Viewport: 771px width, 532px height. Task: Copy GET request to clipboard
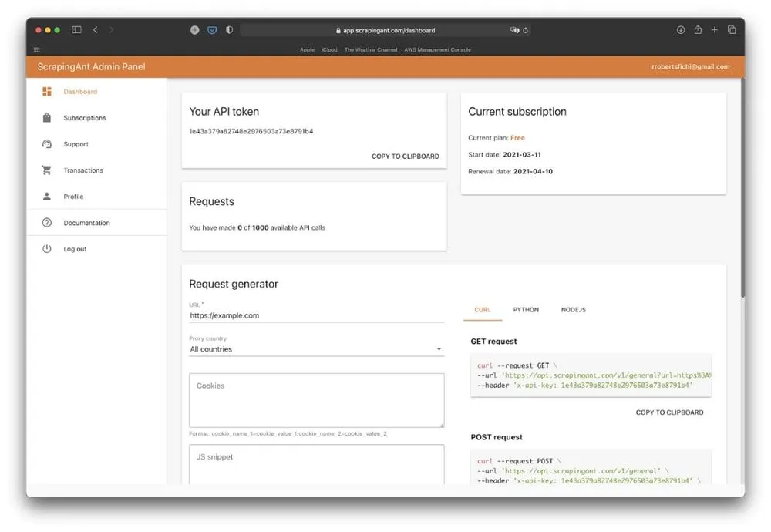coord(669,412)
